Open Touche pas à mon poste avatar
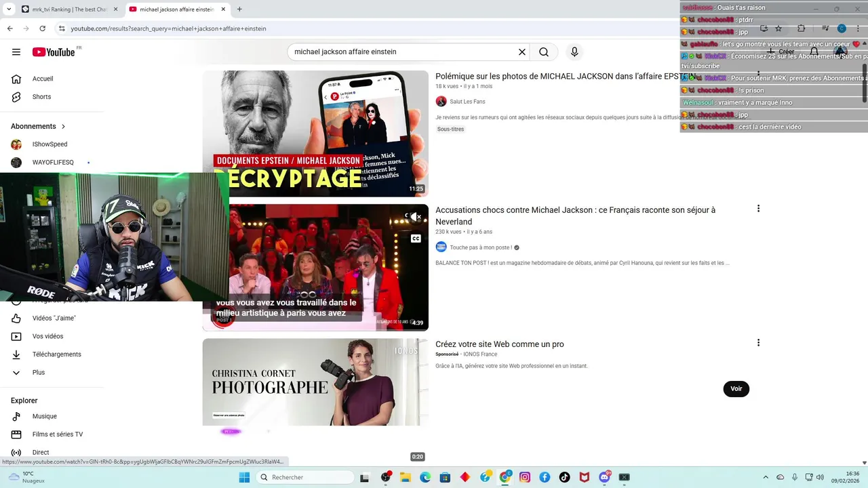 [x=441, y=247]
